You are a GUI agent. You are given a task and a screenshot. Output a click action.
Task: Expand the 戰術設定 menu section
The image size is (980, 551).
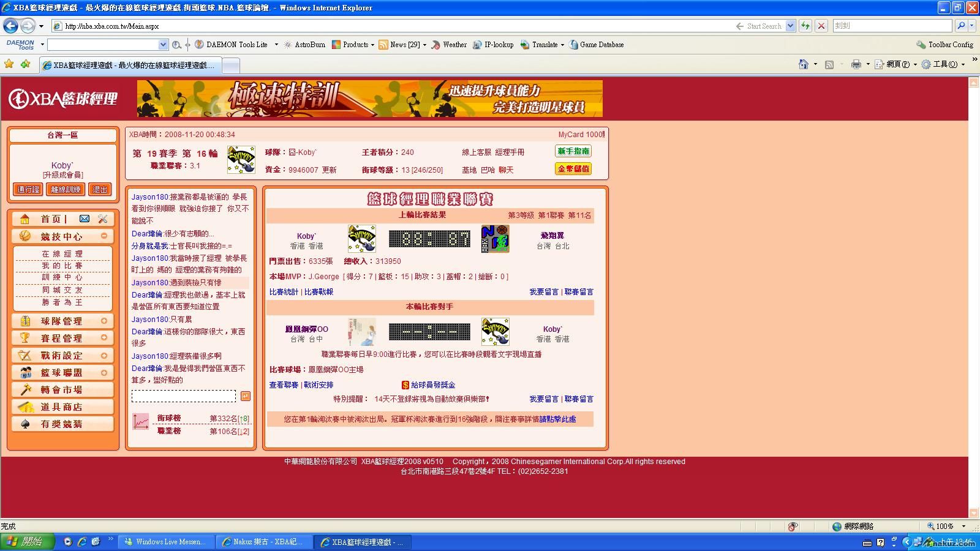[x=104, y=355]
